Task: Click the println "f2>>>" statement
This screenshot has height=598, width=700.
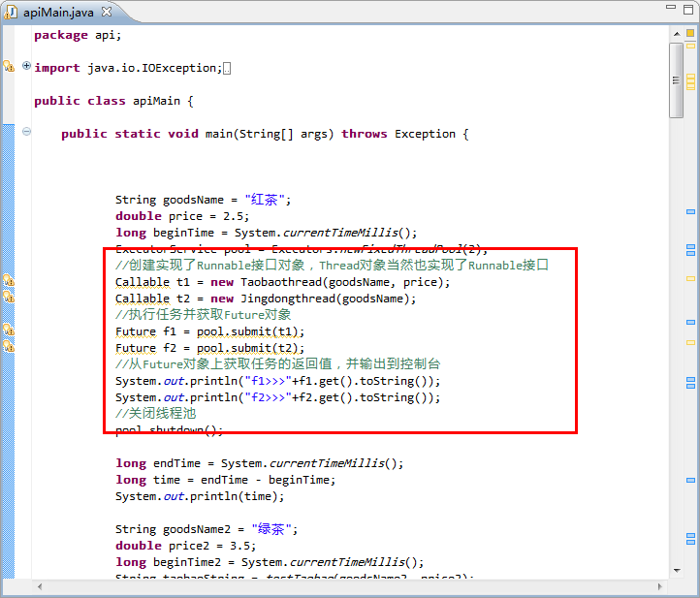Action: coord(277,397)
